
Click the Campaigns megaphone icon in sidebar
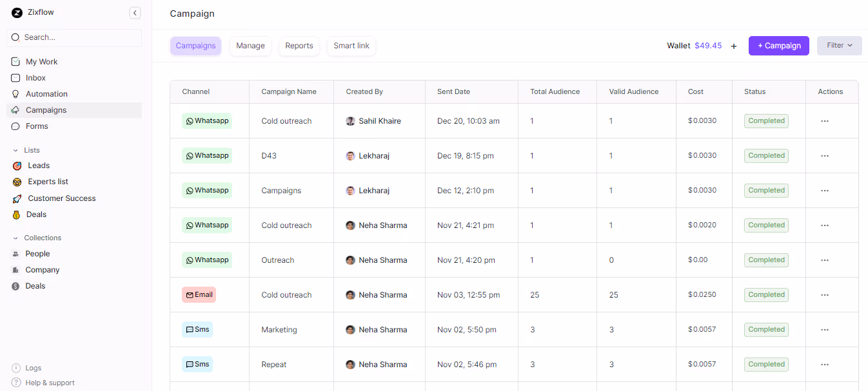(15, 110)
